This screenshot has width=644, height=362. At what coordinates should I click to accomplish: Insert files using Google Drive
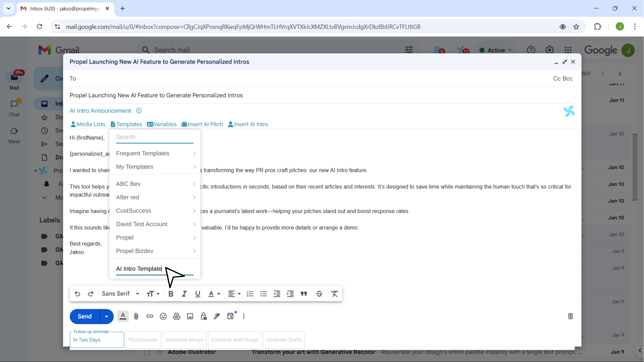177,316
